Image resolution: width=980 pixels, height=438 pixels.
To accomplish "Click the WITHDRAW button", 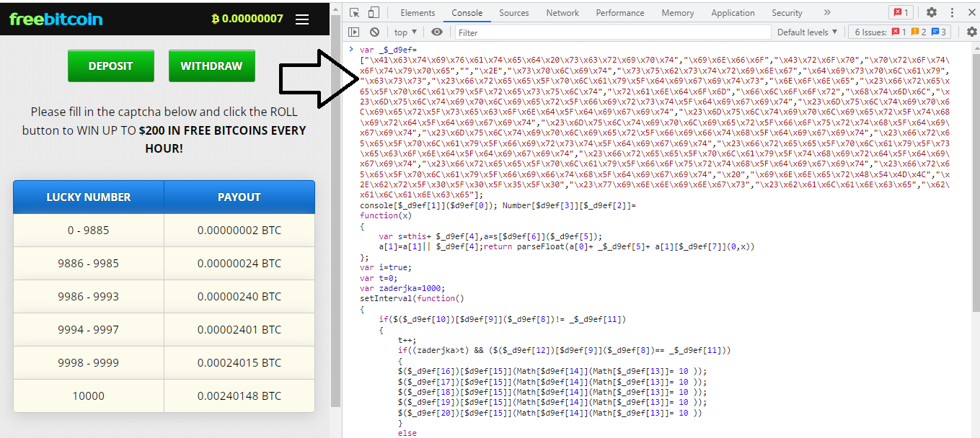I will click(x=212, y=66).
